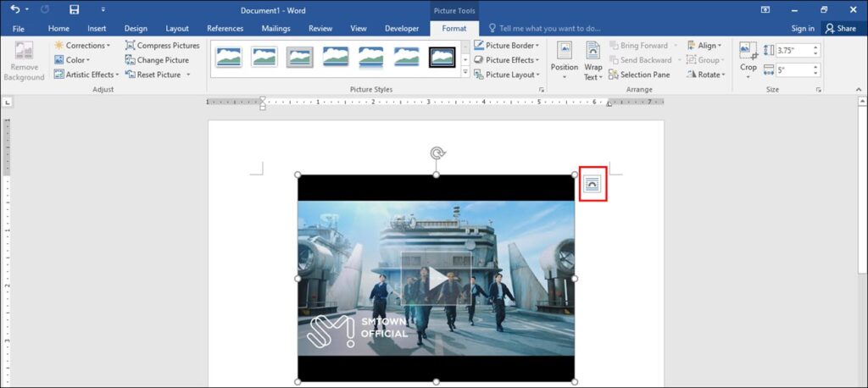
Task: Click the tab selector at ruler corner
Action: click(7, 102)
